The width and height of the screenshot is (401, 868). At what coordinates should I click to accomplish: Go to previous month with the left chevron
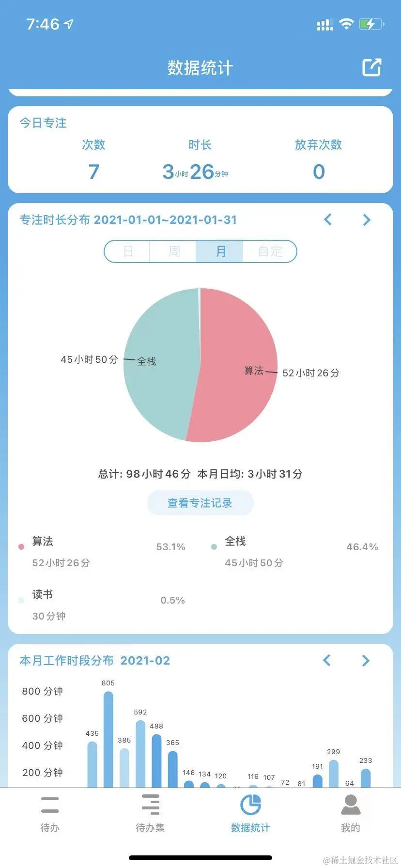(328, 220)
